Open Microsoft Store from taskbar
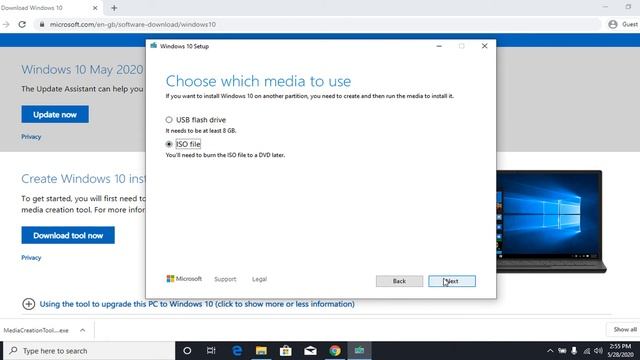The height and width of the screenshot is (360, 640). 286,351
